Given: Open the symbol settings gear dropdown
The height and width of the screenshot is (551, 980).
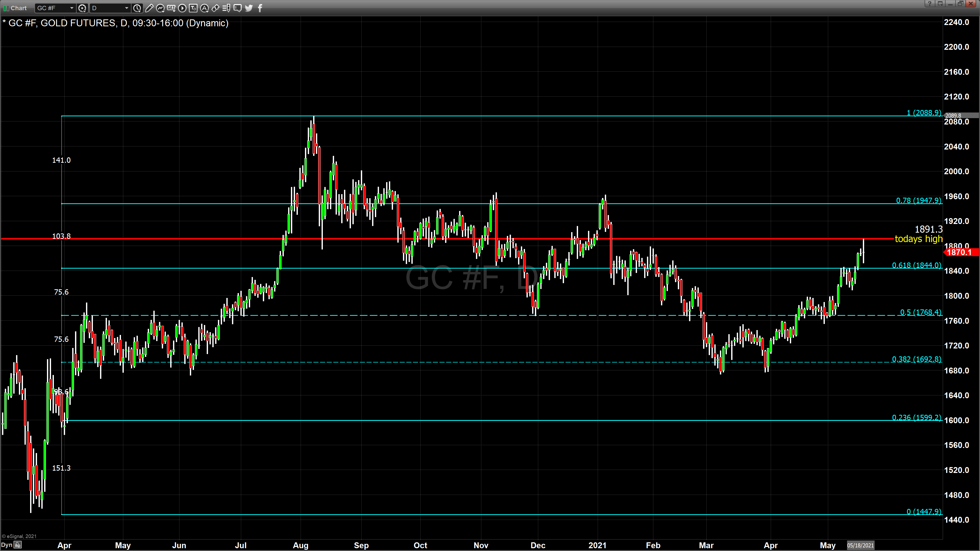Looking at the screenshot, I should (x=82, y=8).
